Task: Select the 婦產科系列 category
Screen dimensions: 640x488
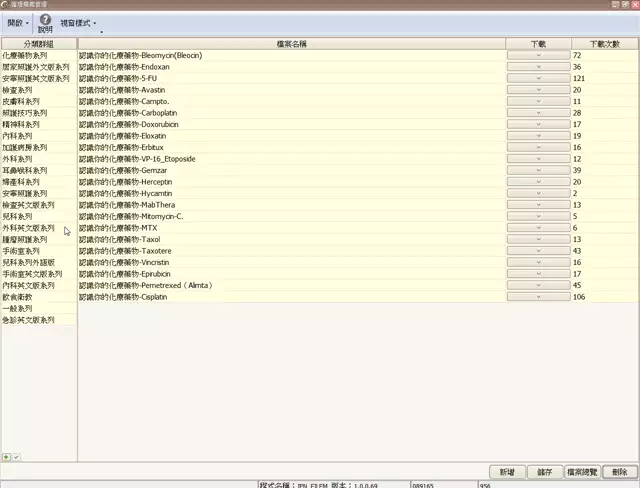Action: (39, 182)
